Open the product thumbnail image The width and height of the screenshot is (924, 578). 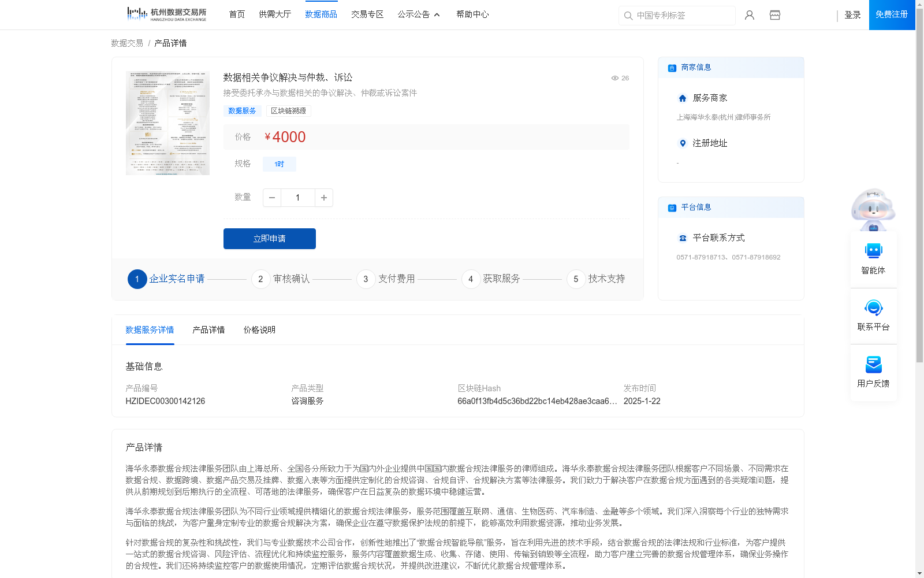[x=167, y=123]
